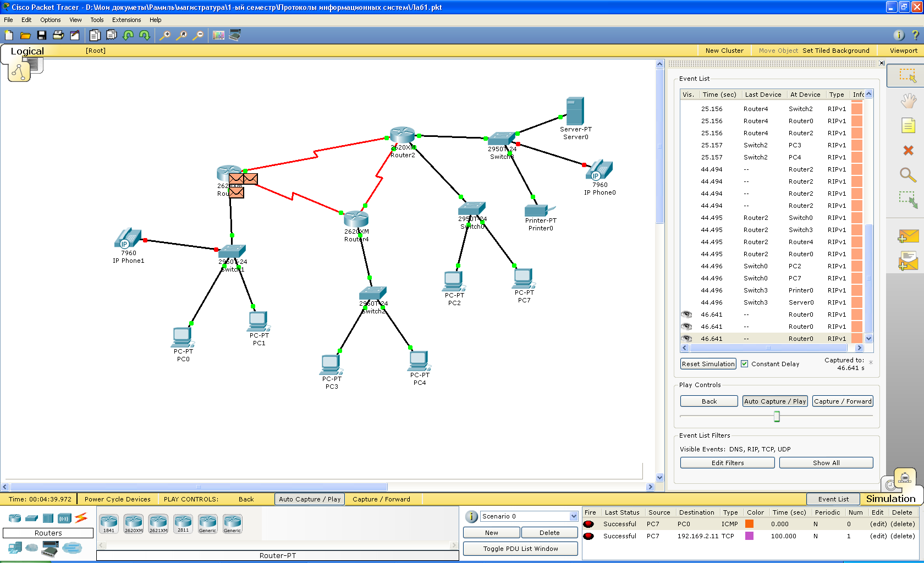Click the Event List button in the bottom bar
This screenshot has height=563, width=924.
coord(833,499)
